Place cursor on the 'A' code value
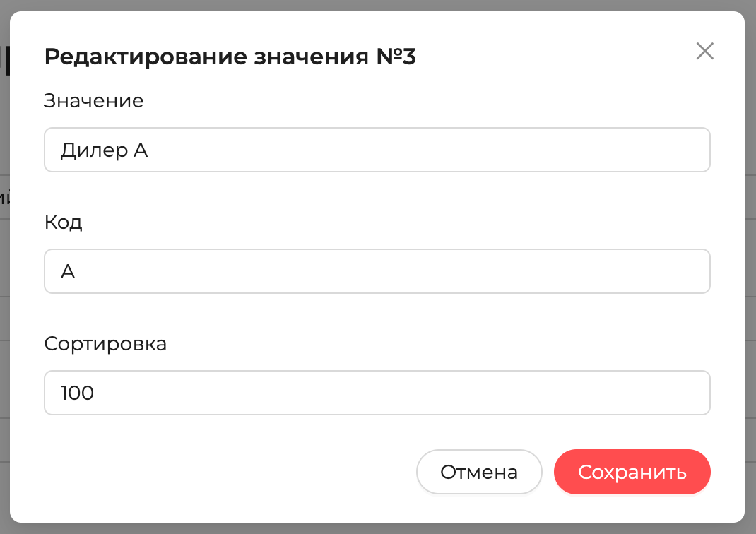756x534 pixels. coord(68,272)
